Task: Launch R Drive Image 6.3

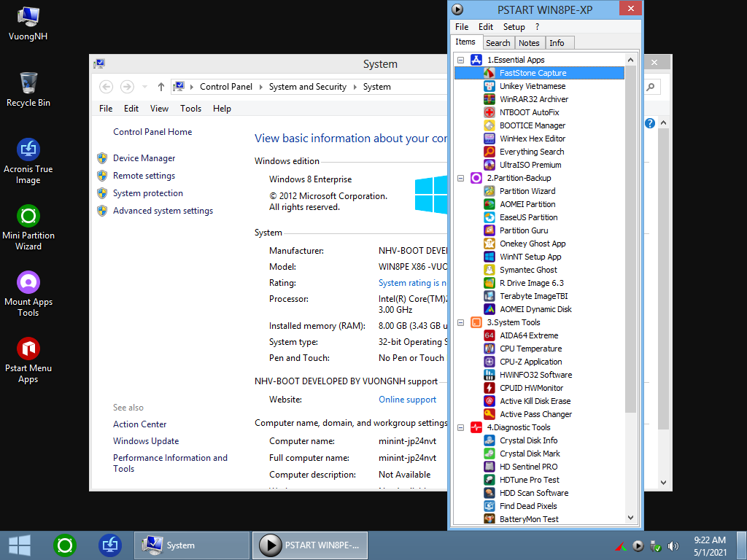Action: pos(531,283)
